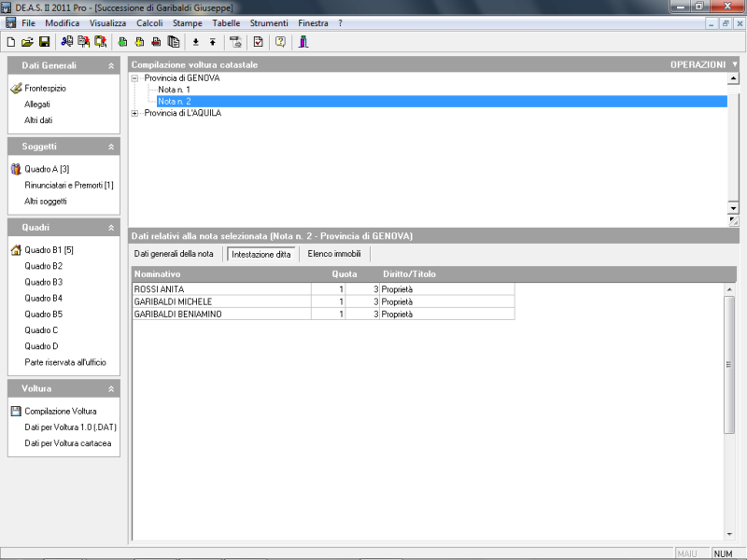The image size is (747, 560).
Task: Open the File menu
Action: pos(28,23)
